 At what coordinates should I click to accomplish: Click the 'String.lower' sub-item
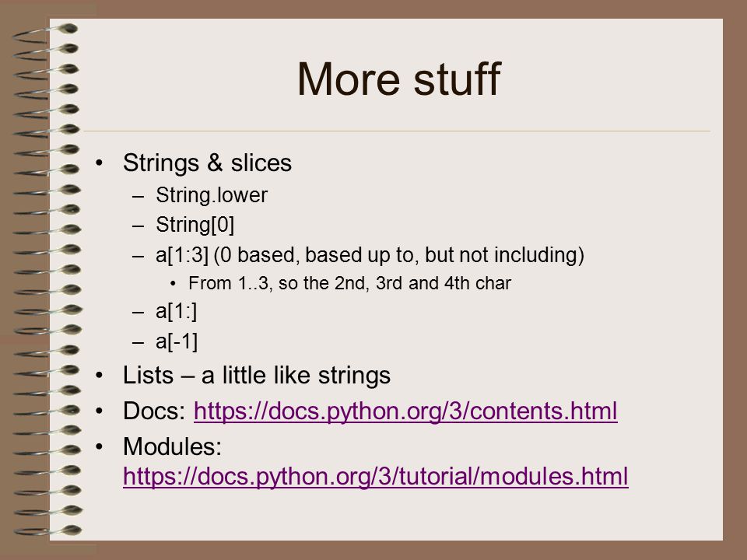(x=212, y=195)
